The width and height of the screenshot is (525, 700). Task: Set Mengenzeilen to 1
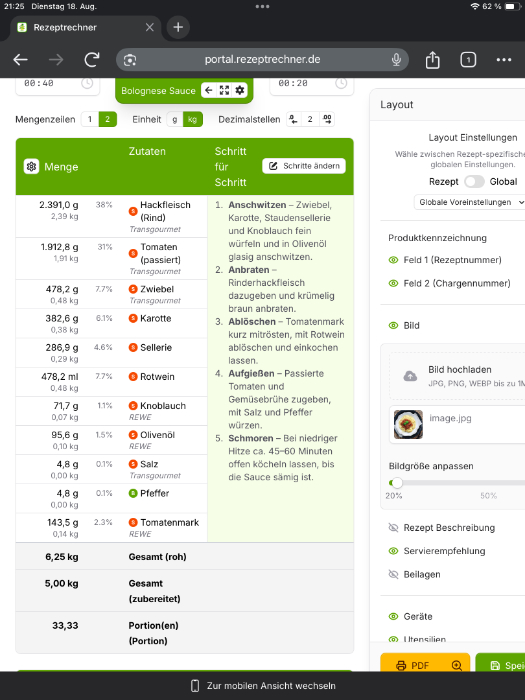point(90,119)
